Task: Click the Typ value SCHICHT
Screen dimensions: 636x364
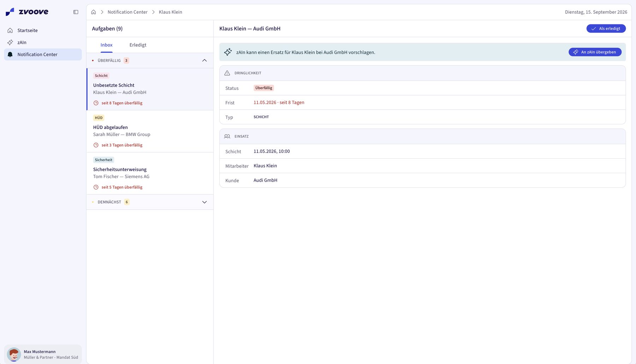Action: tap(261, 117)
